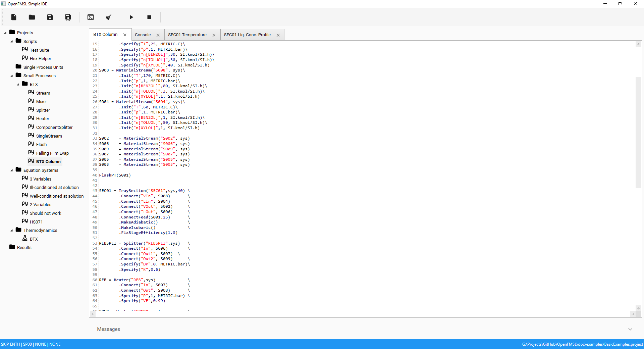Open the Stream script
The image size is (644, 349).
pyautogui.click(x=43, y=93)
